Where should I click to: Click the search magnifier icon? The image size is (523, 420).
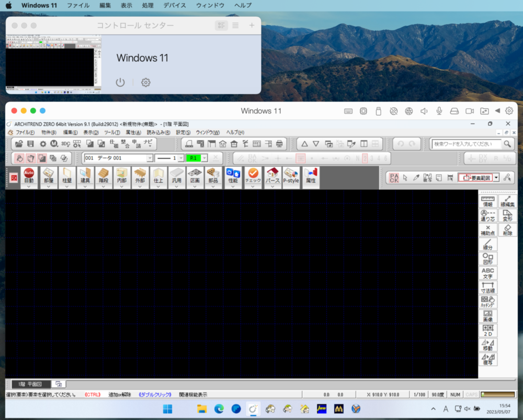tap(507, 144)
